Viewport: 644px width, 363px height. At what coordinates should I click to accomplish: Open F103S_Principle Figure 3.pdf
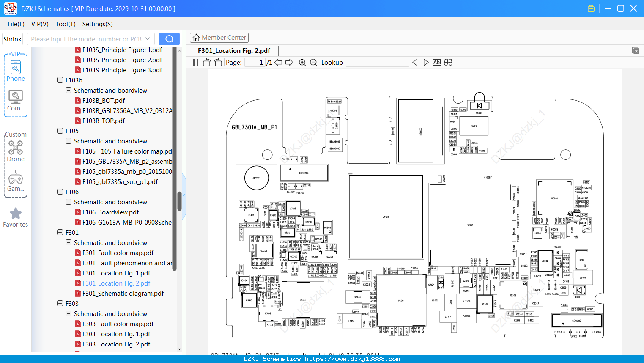point(122,70)
